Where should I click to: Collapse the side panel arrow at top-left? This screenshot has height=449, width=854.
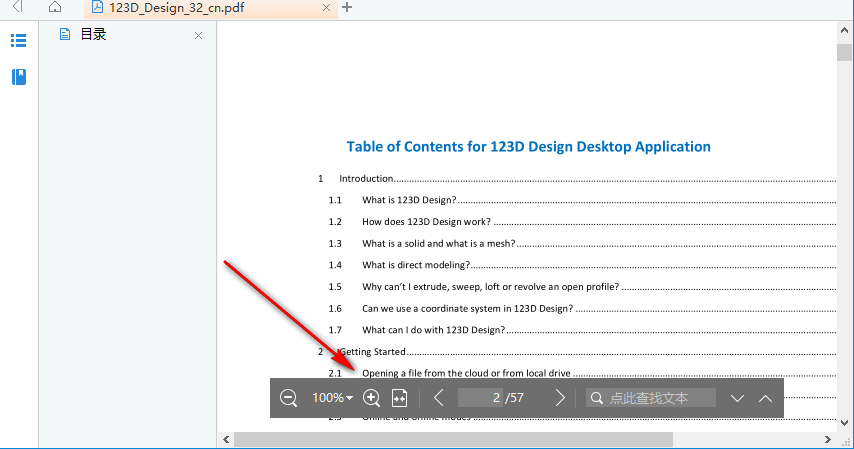(x=17, y=7)
